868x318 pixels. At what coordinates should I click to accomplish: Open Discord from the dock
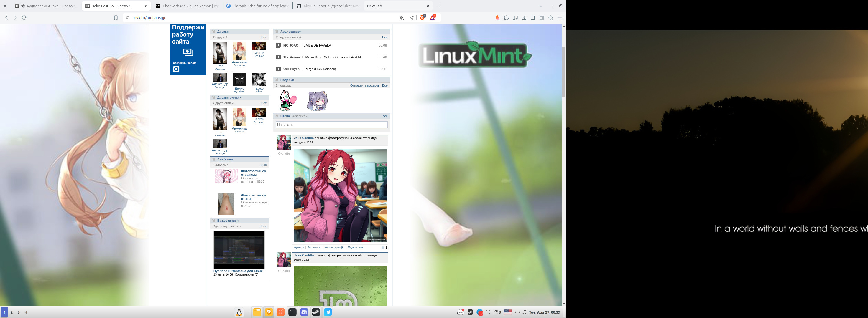304,312
